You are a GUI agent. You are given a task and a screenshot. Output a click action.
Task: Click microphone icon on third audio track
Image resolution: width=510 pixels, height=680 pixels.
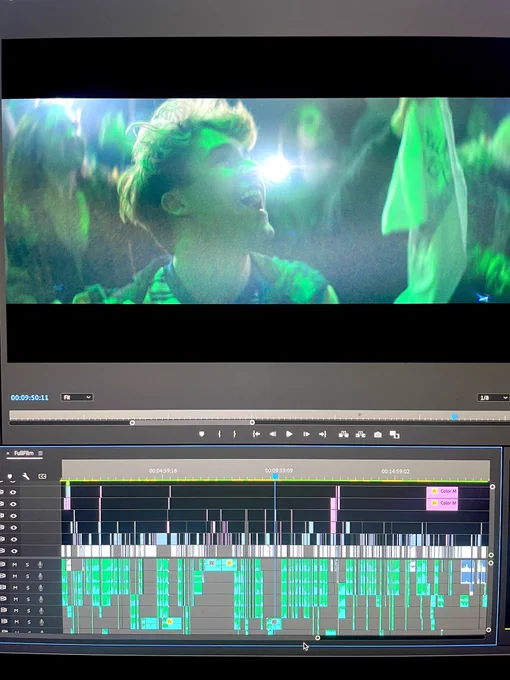click(41, 588)
